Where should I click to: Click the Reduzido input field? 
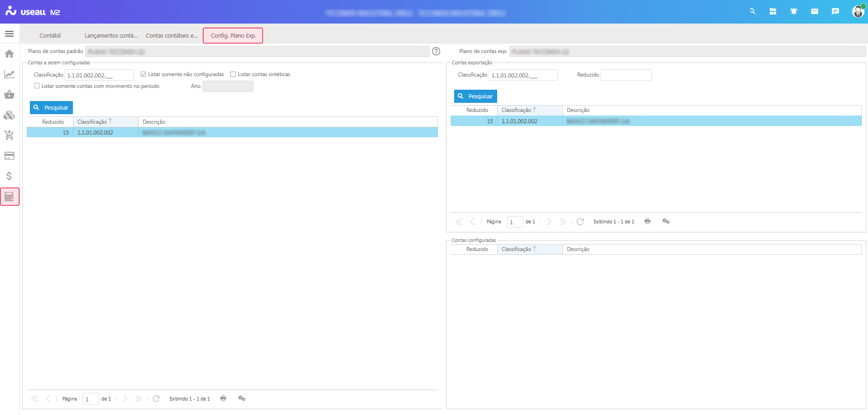(x=626, y=75)
